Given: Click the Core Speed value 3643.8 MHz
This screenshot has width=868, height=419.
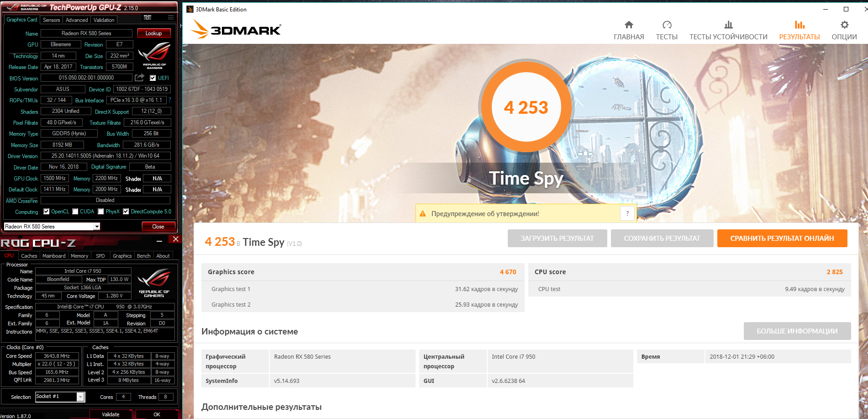Looking at the screenshot, I should [57, 356].
